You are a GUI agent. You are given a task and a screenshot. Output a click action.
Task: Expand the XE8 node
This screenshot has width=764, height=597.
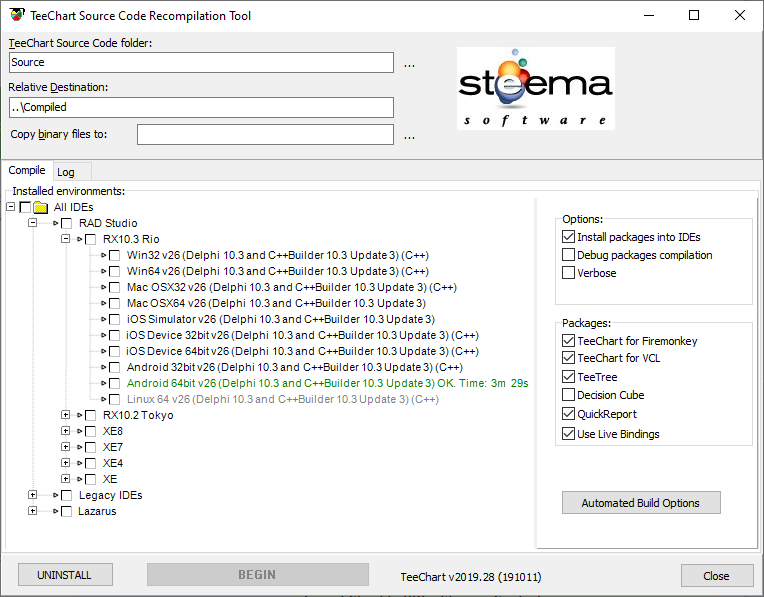(65, 431)
